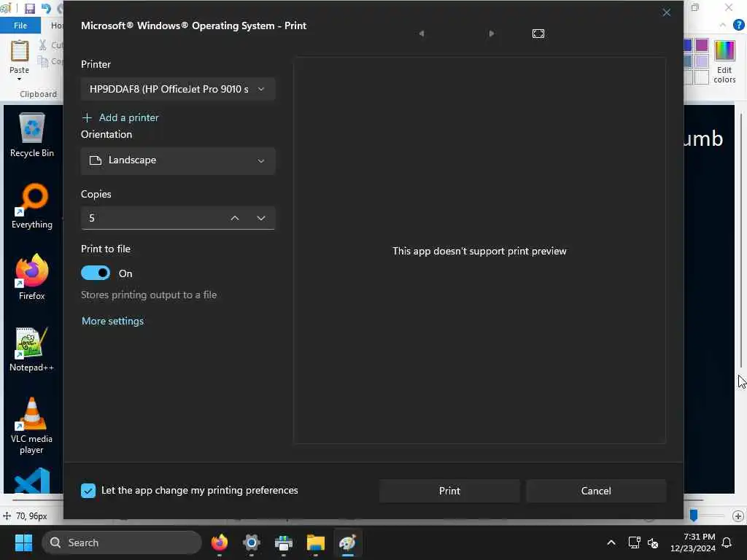Open the Printer selection dropdown
Viewport: 747px width, 560px height.
(x=178, y=89)
